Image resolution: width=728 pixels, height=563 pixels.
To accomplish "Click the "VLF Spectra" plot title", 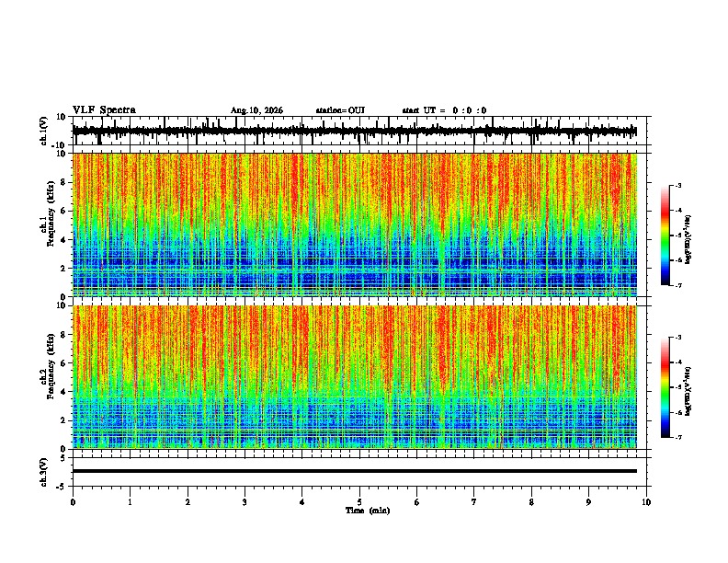I will click(104, 110).
